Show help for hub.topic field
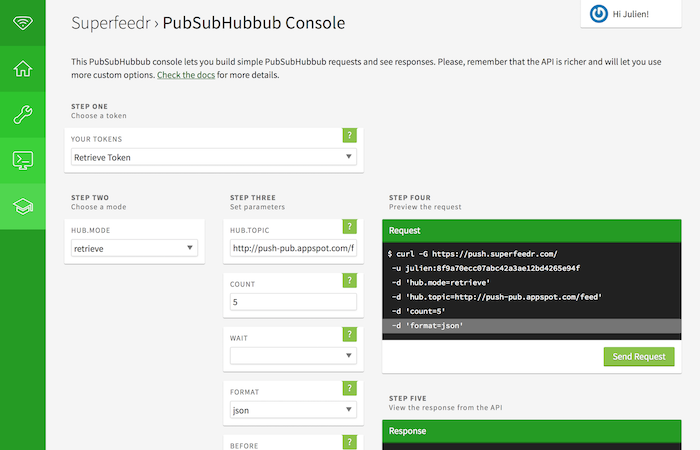The image size is (700, 450). click(x=350, y=226)
